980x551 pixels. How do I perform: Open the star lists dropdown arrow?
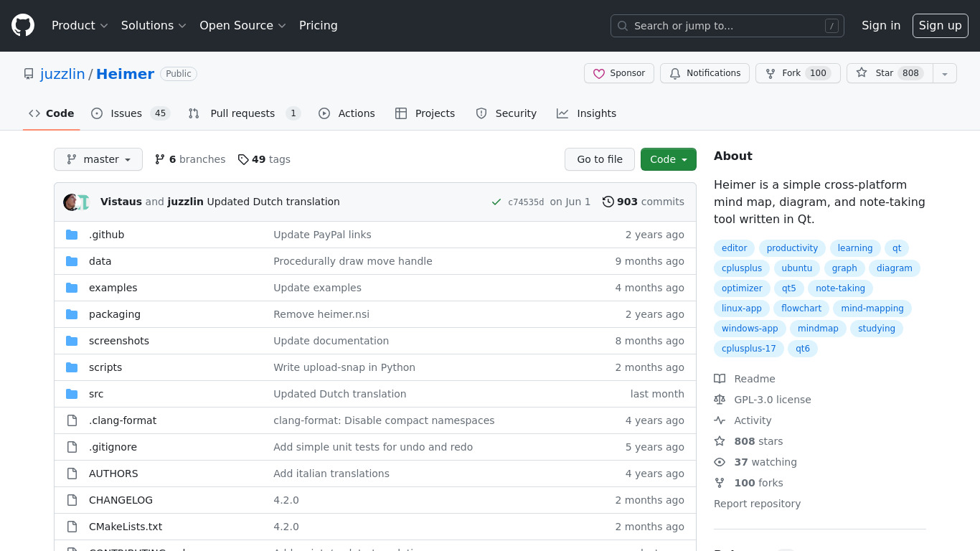pyautogui.click(x=945, y=73)
